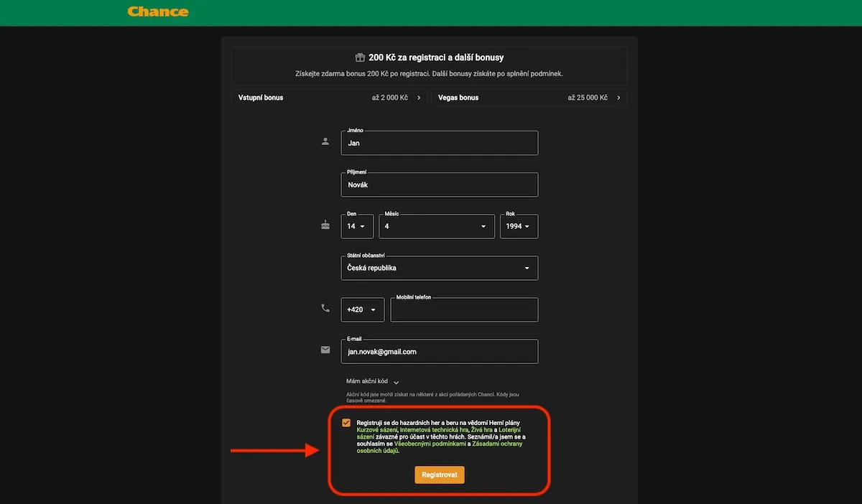Click the Chance logo

pos(158,11)
